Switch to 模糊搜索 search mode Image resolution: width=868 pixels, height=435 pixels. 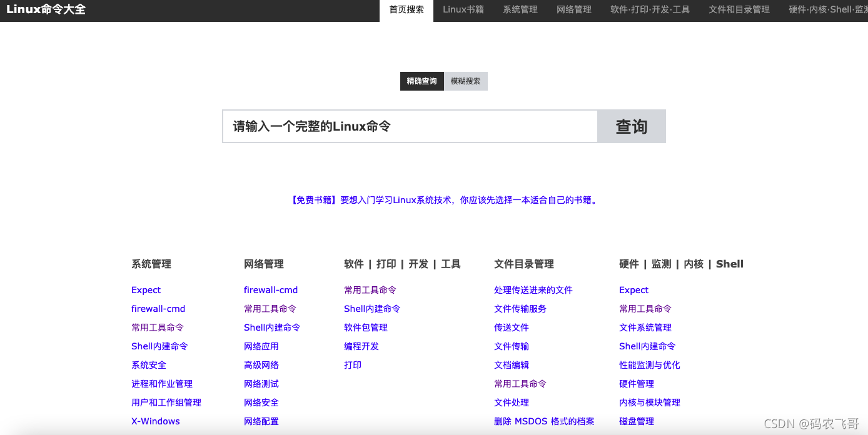coord(466,81)
